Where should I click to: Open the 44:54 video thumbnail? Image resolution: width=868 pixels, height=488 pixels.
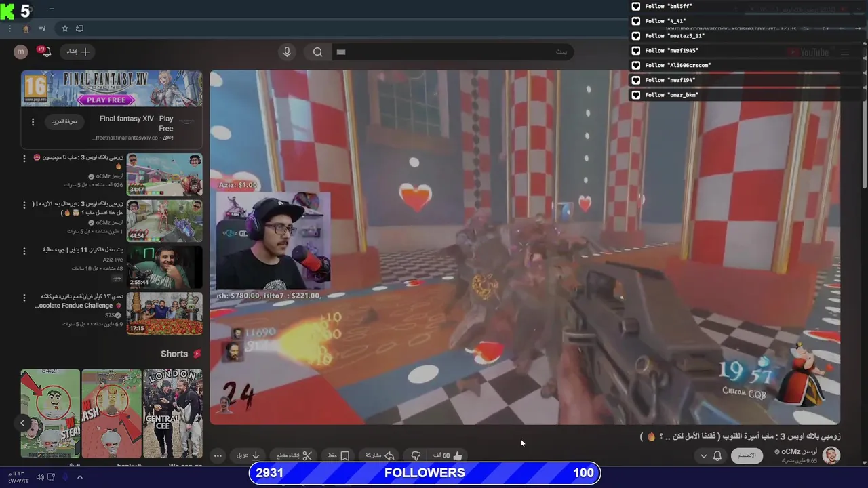coord(165,220)
